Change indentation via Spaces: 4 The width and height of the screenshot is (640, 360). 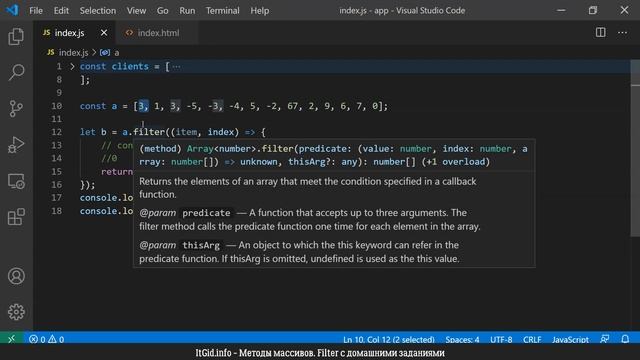tap(462, 339)
